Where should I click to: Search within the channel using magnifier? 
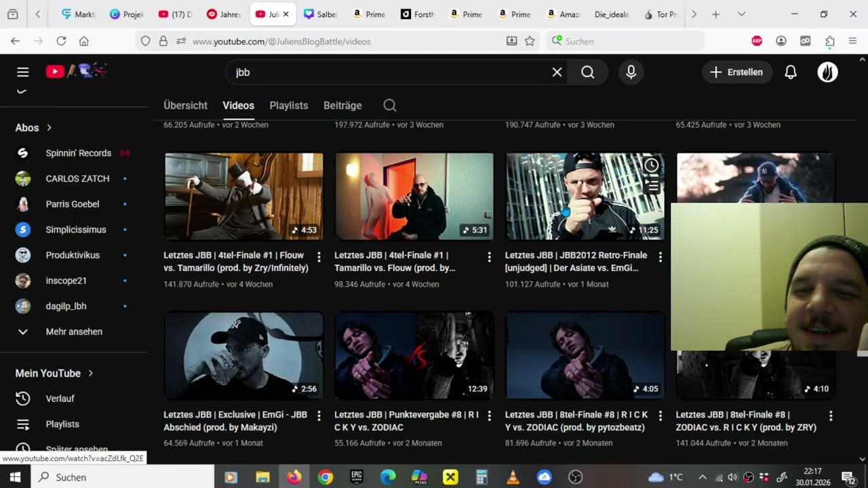pyautogui.click(x=389, y=105)
